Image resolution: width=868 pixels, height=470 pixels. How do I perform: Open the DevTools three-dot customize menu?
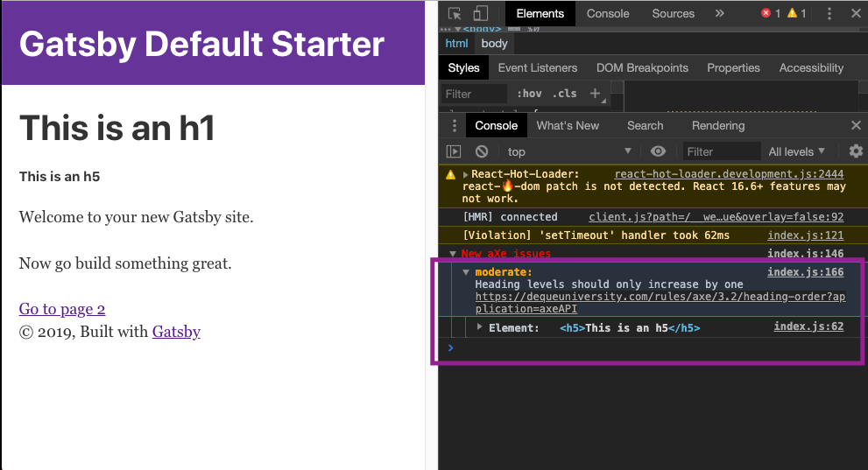829,13
